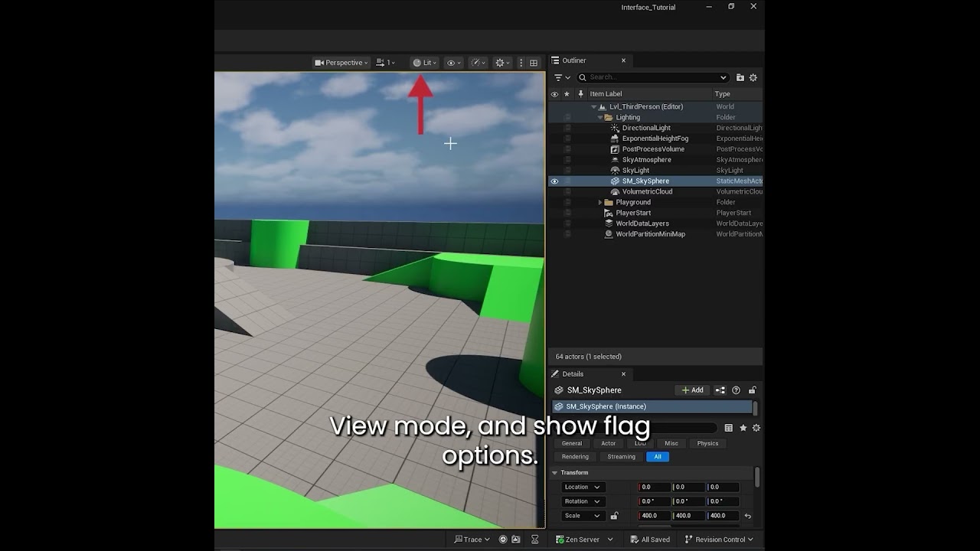Viewport: 980px width, 551px height.
Task: Select the General filter tab
Action: tap(572, 443)
